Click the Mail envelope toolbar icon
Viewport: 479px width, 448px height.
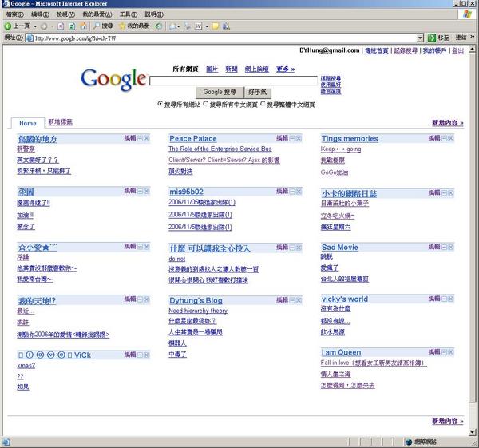coord(173,26)
